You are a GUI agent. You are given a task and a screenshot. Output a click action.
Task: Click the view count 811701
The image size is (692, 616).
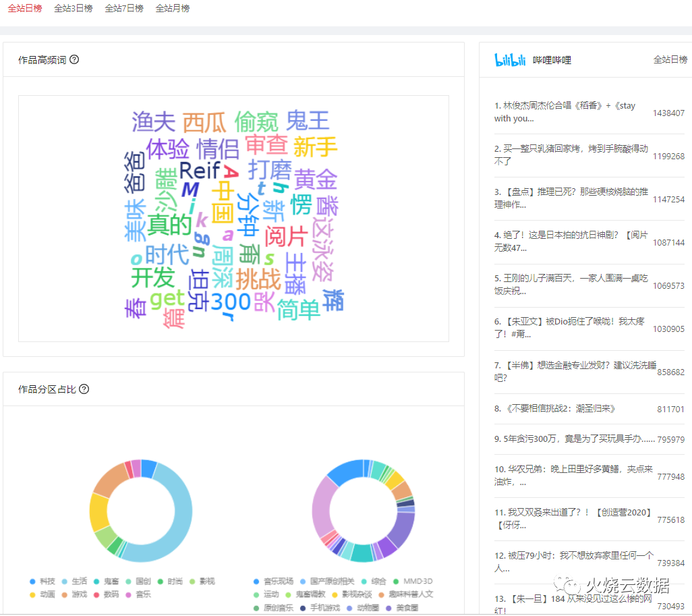671,409
